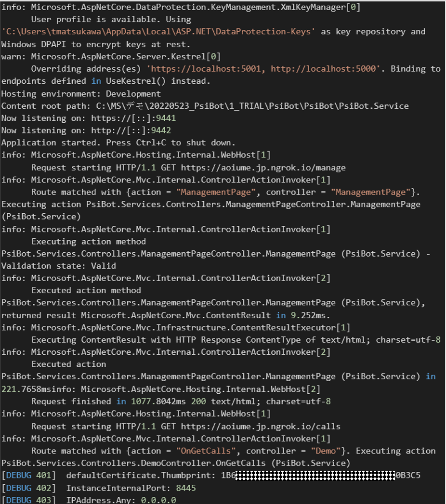This screenshot has width=446, height=504.
Task: Click the masked certificate thumbprint area
Action: [315, 476]
